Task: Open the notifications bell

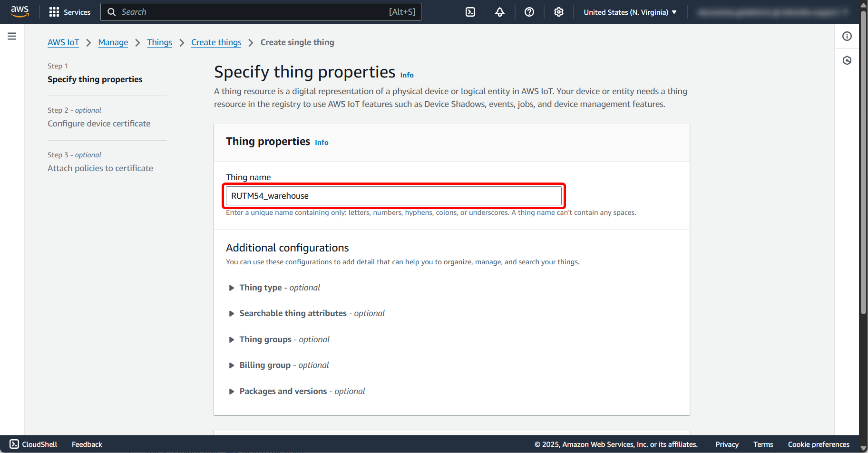Action: (499, 12)
